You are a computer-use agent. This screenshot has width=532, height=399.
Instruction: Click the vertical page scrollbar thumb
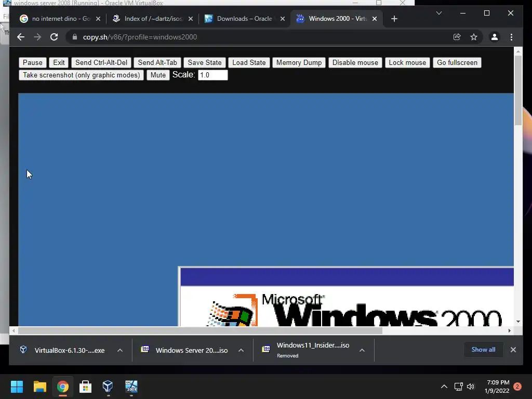[x=518, y=90]
